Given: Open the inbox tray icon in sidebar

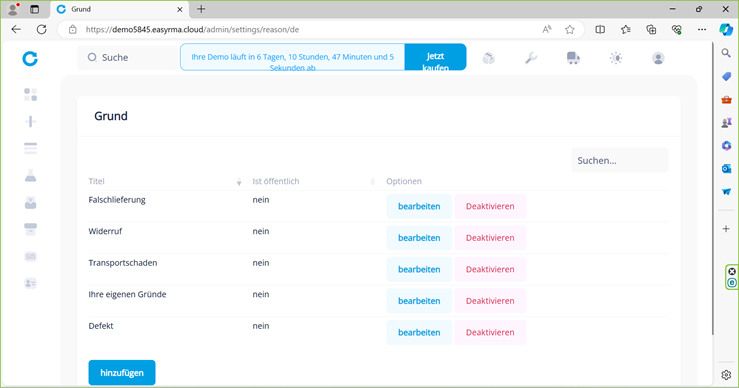Looking at the screenshot, I should coord(31,203).
